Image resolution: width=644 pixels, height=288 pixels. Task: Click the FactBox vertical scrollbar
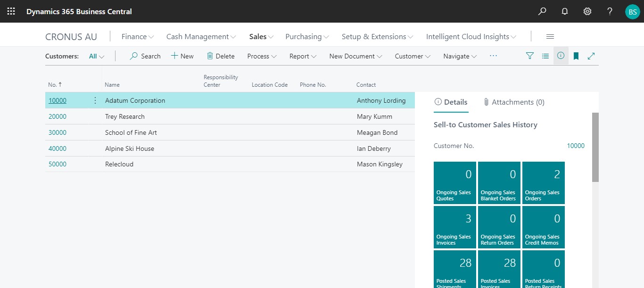click(x=595, y=147)
